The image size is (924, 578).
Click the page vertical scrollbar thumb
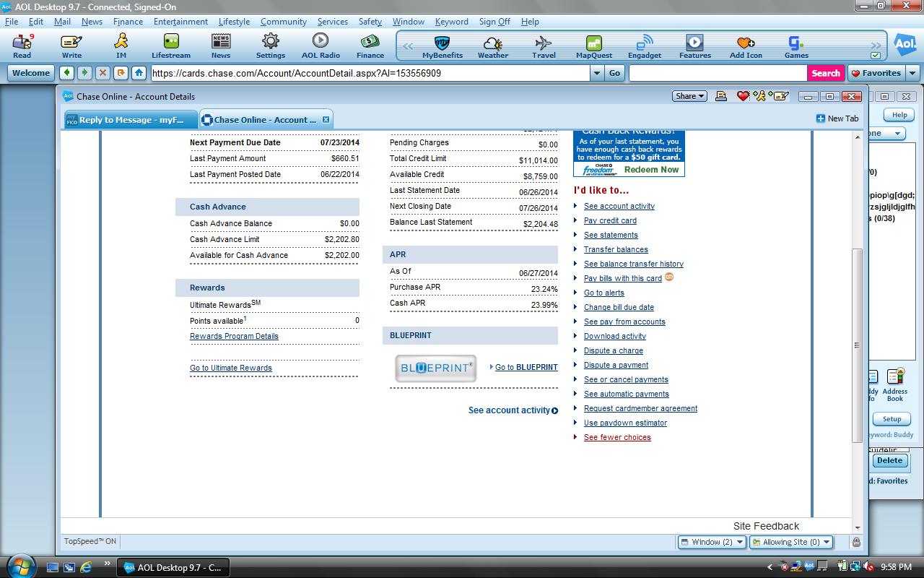[858, 345]
